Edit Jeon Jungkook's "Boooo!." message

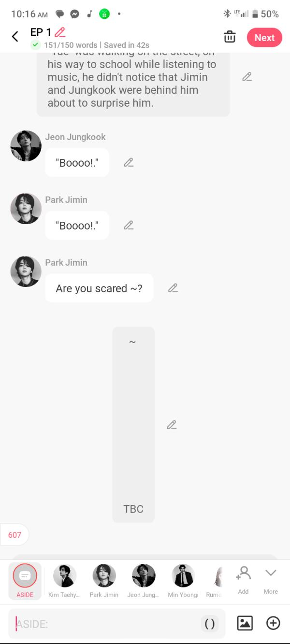point(128,162)
